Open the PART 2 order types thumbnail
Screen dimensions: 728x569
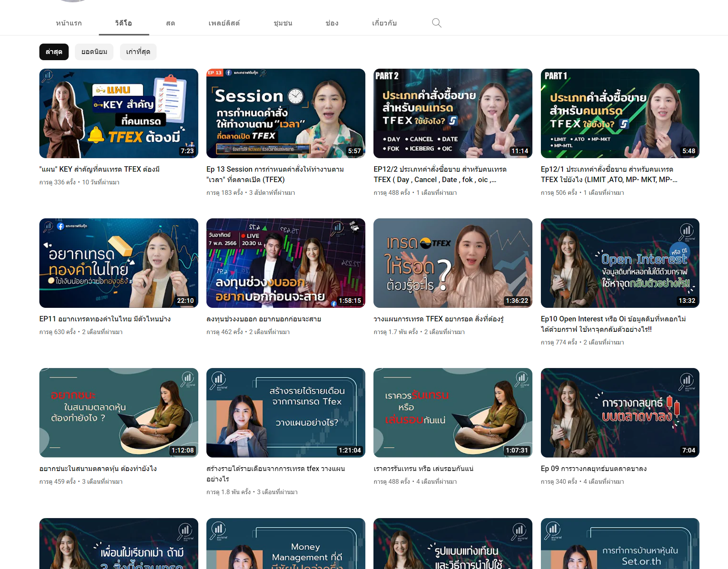(x=453, y=113)
